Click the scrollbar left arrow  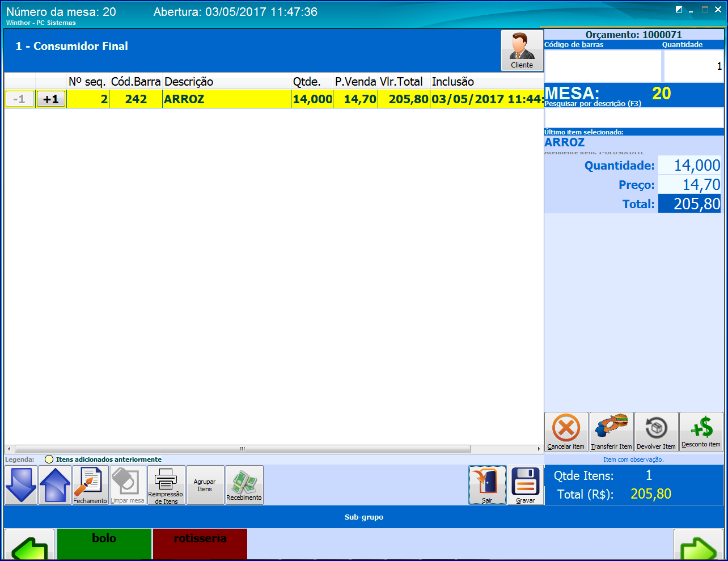(9, 449)
